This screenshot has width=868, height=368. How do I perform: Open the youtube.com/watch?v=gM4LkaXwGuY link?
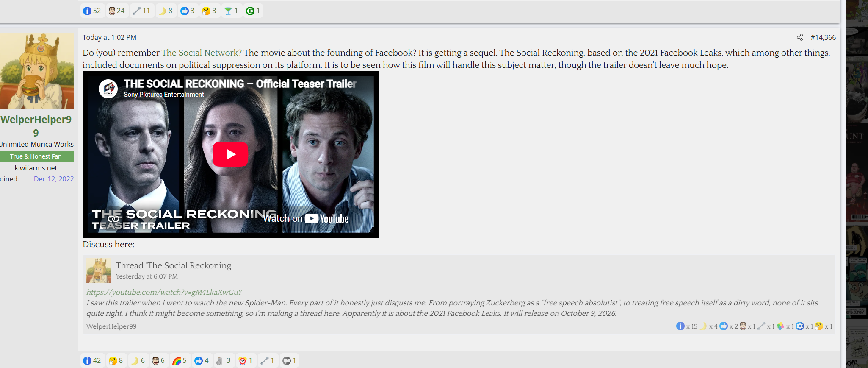tap(164, 292)
